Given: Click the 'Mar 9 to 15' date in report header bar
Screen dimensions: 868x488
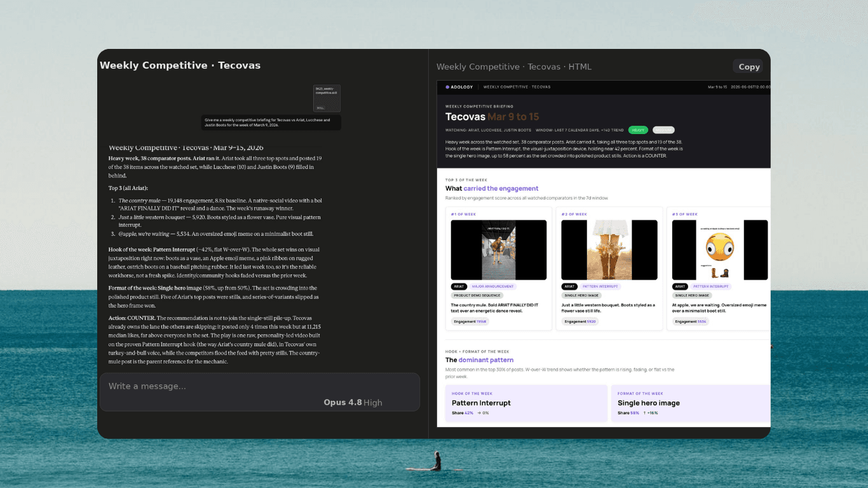Looking at the screenshot, I should point(717,87).
